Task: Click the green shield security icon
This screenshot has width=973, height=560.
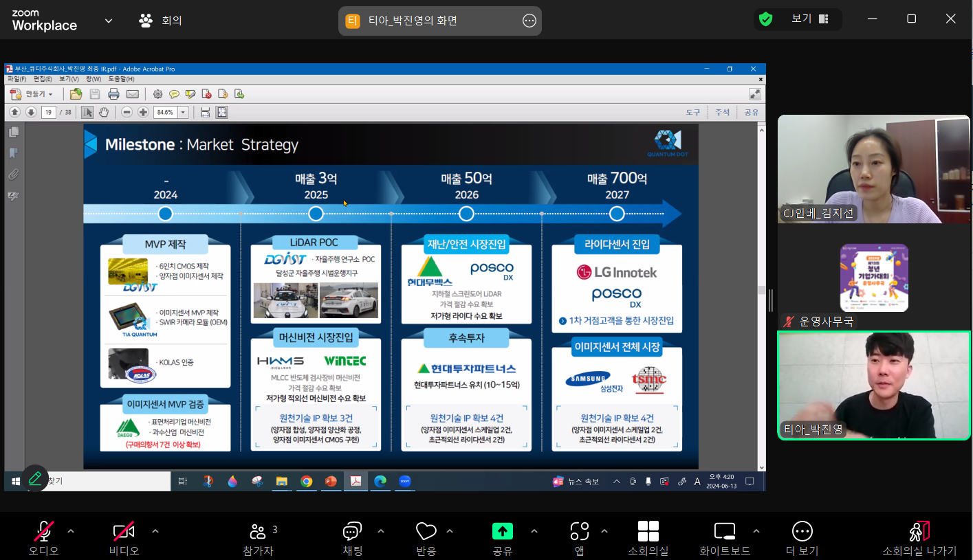Action: coord(765,19)
